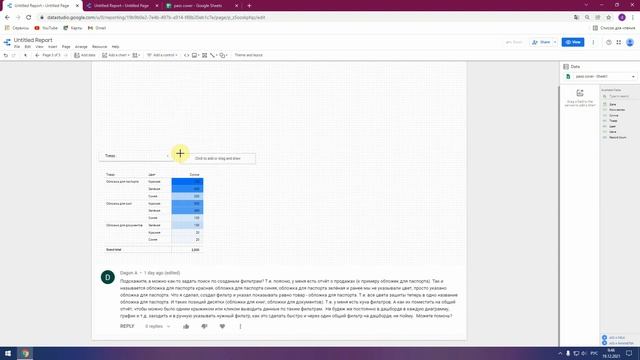Image resolution: width=640 pixels, height=360 pixels.
Task: Click the Image insert icon
Action: point(195,55)
